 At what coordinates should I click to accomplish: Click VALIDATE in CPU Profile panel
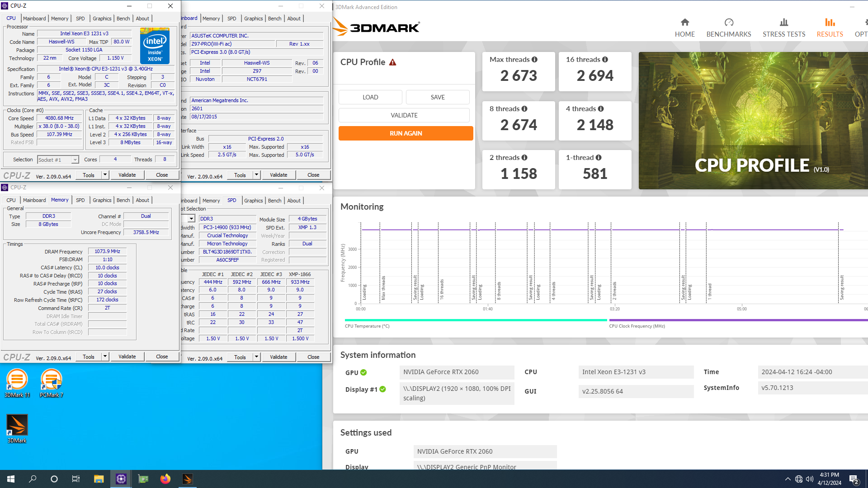(x=404, y=115)
